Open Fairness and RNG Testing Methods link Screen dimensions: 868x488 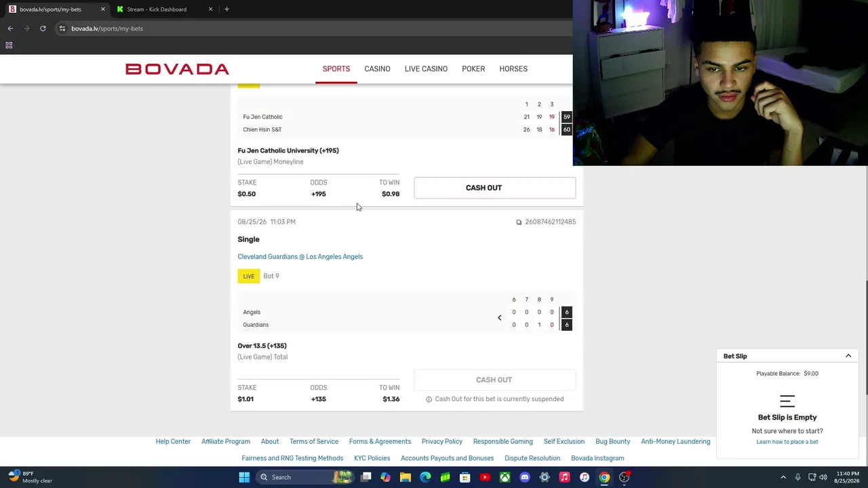(x=292, y=458)
